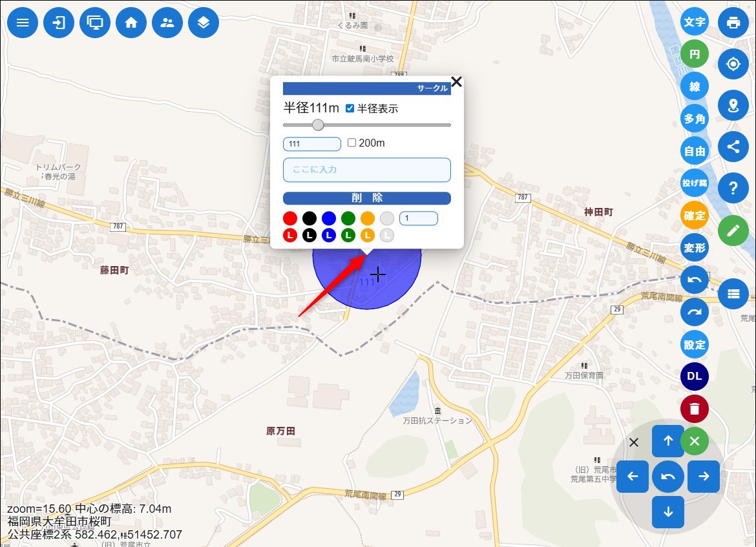Viewport: 756px width, 547px height.
Task: Click the home icon button
Action: [x=131, y=23]
